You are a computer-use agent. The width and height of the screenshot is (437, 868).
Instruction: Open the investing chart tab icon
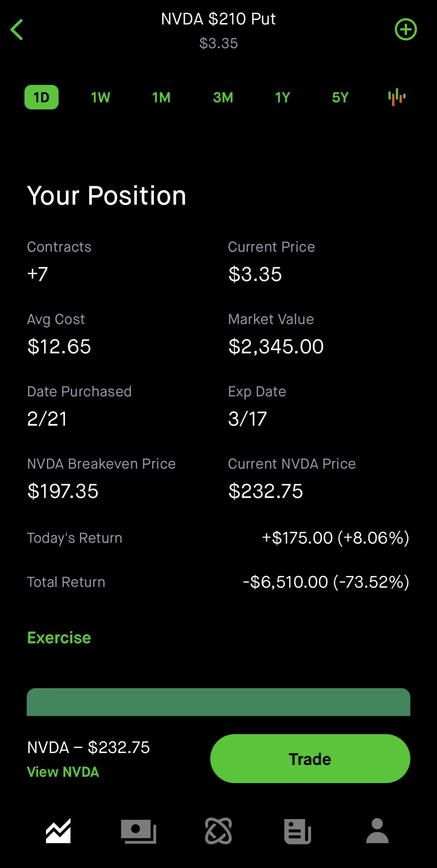pos(58,831)
